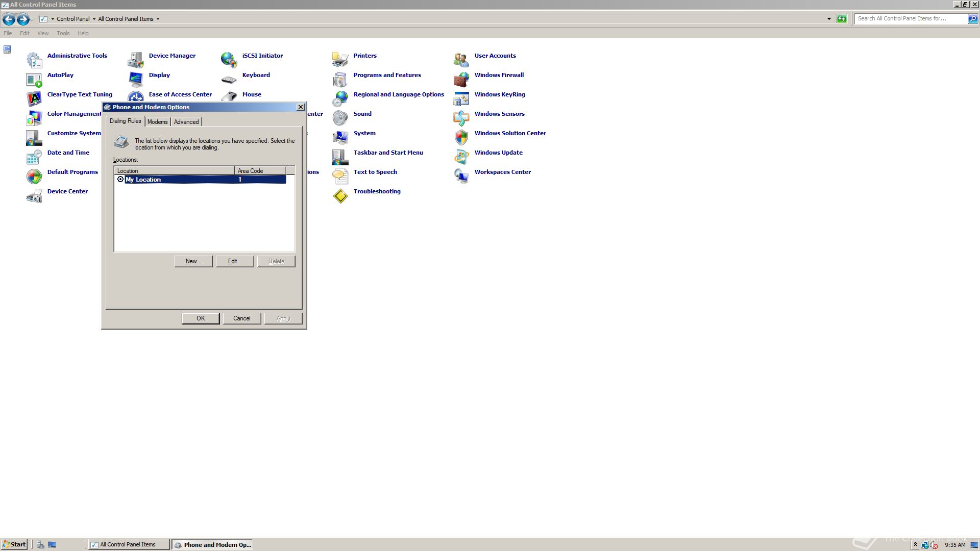Screen dimensions: 980x551
Task: Select the Dialing Rules tab
Action: [125, 121]
